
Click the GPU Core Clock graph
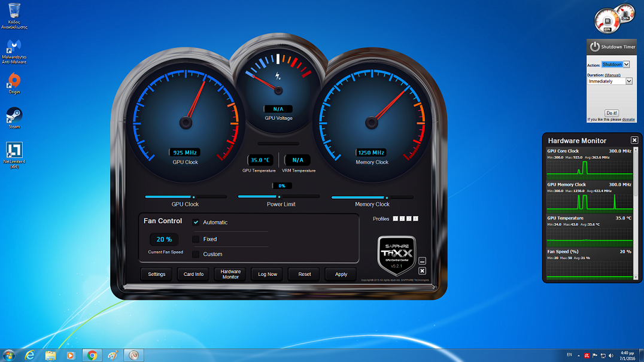tap(590, 170)
